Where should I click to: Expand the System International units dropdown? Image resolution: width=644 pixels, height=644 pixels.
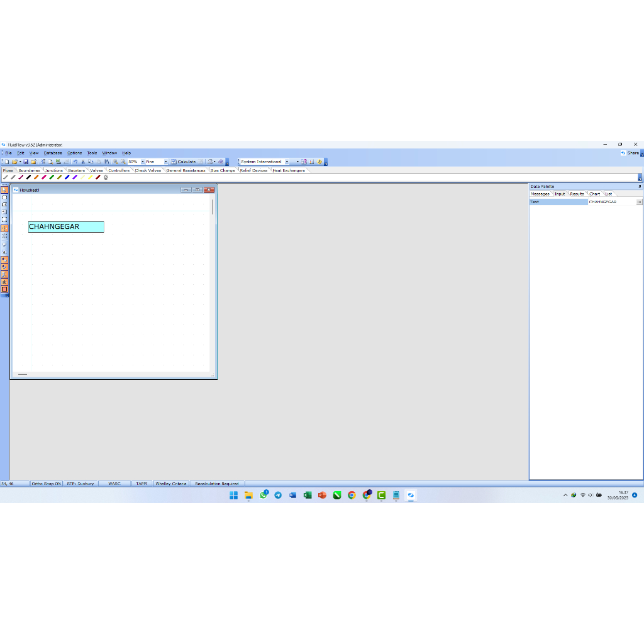(x=287, y=162)
